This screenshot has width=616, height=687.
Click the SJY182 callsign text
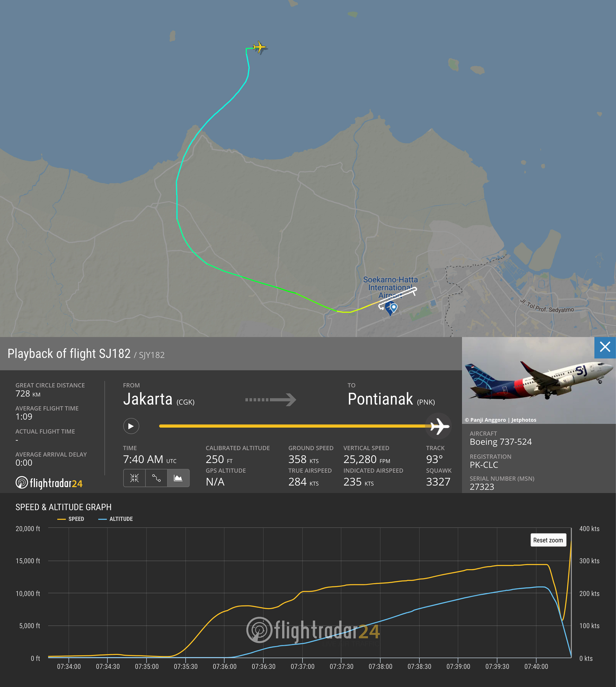(152, 355)
